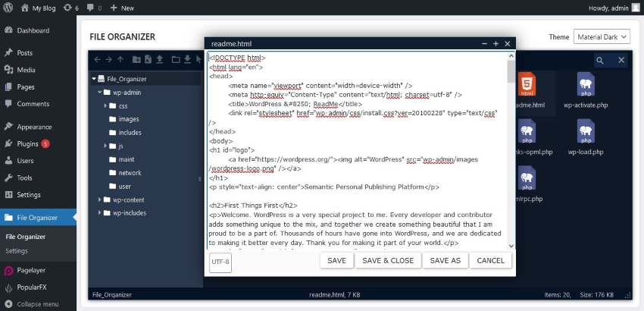Viewport: 644px width, 311px height.
Task: Click editor scrollbar up arrow
Action: [x=511, y=56]
